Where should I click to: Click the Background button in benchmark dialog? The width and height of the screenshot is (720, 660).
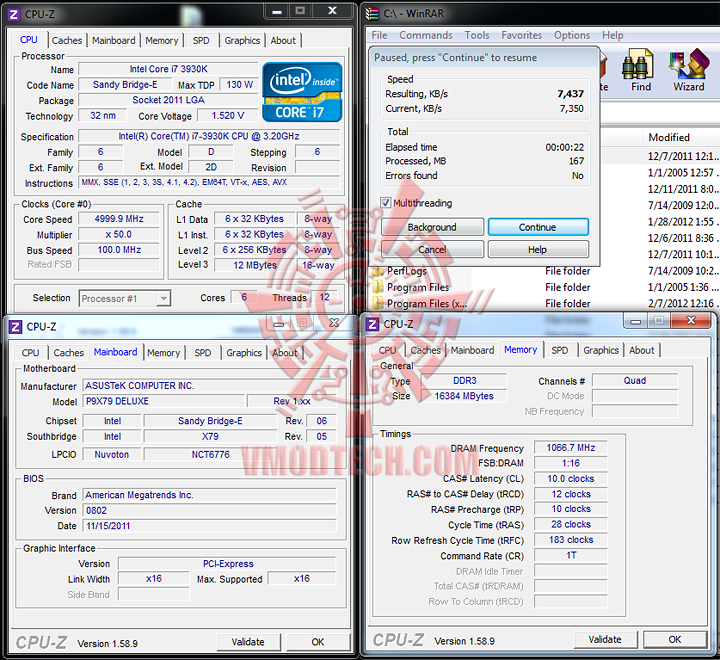pyautogui.click(x=432, y=227)
